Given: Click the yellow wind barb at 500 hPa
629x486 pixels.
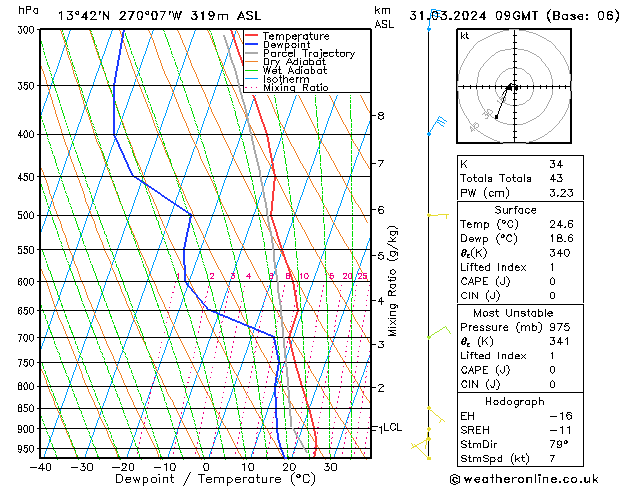Looking at the screenshot, I should [x=438, y=216].
